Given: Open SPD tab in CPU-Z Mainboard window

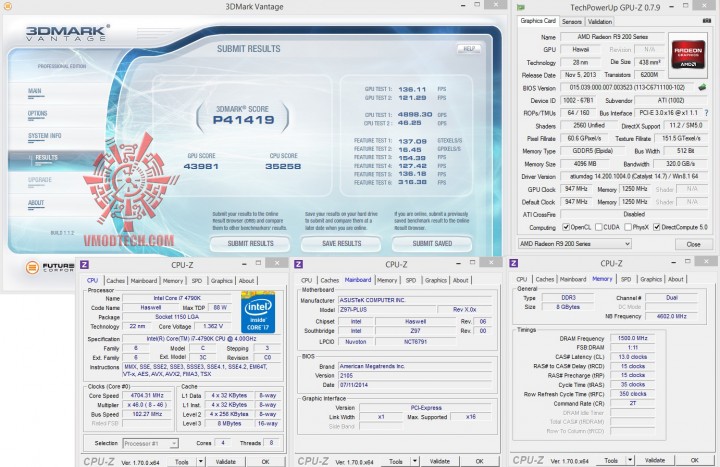Looking at the screenshot, I should tap(411, 280).
